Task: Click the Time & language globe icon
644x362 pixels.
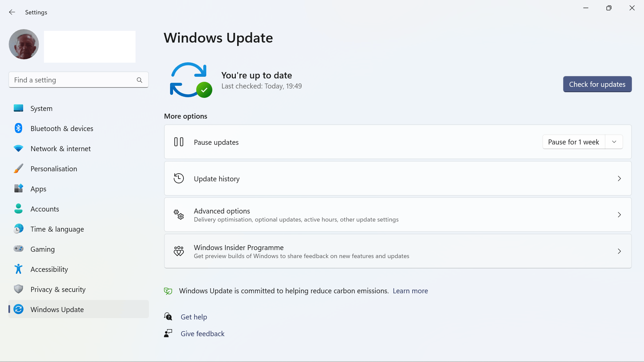Action: click(x=18, y=229)
